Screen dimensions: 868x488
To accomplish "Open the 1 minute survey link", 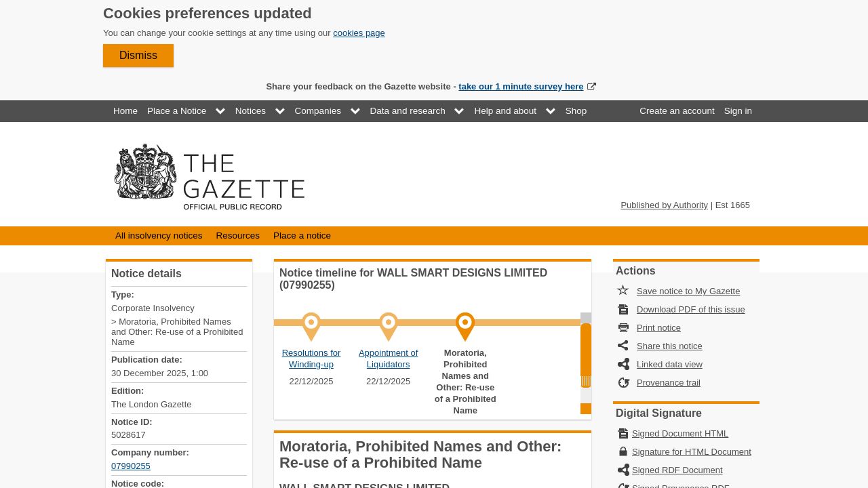I will coord(521,87).
